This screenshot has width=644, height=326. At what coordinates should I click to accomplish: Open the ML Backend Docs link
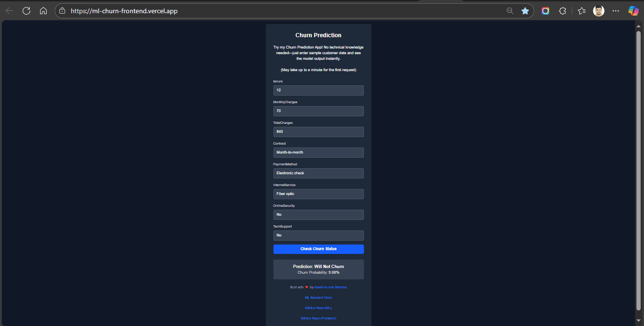pyautogui.click(x=318, y=298)
